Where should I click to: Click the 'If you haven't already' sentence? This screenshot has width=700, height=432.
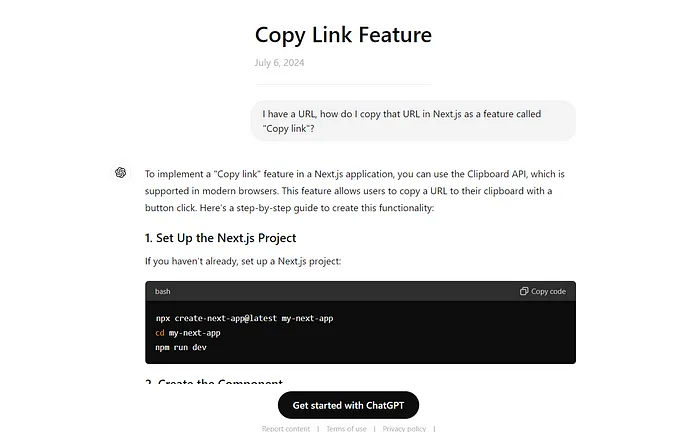(242, 262)
